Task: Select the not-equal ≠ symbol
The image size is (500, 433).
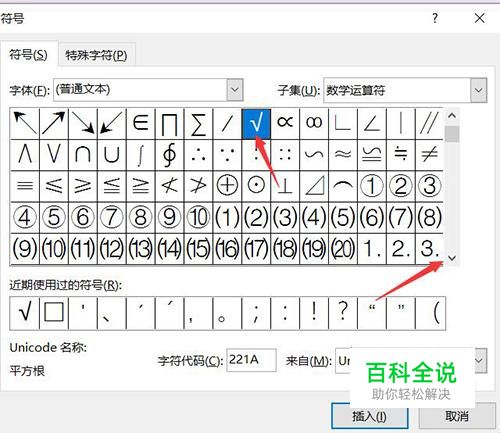Action: pyautogui.click(x=429, y=155)
